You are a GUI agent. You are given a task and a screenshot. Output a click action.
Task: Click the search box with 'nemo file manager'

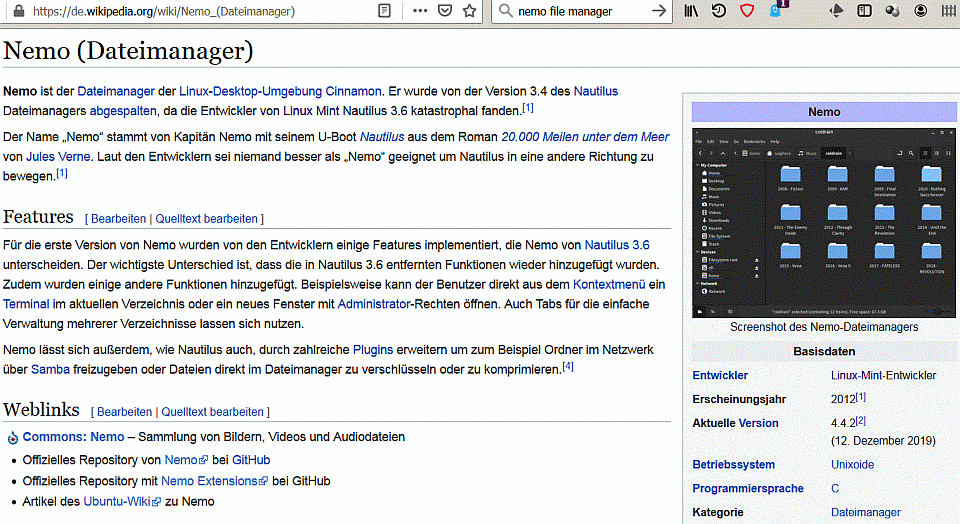coord(582,11)
